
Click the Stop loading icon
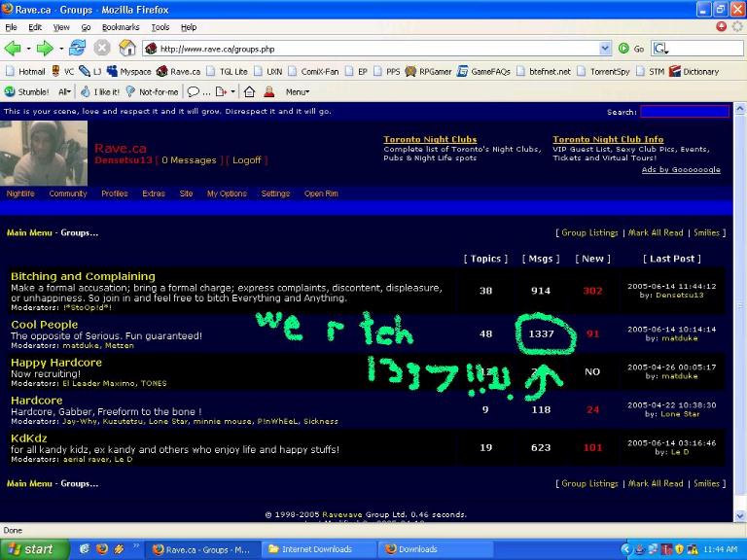point(102,48)
